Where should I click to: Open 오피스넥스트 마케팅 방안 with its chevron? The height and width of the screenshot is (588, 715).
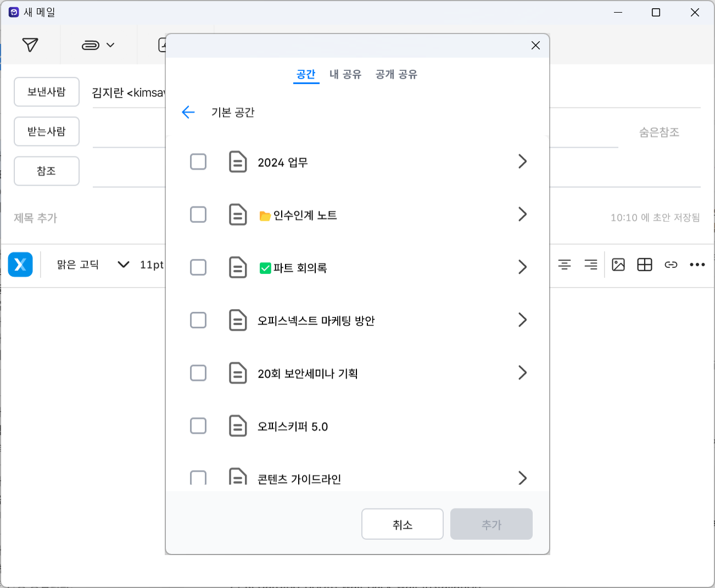coord(522,320)
